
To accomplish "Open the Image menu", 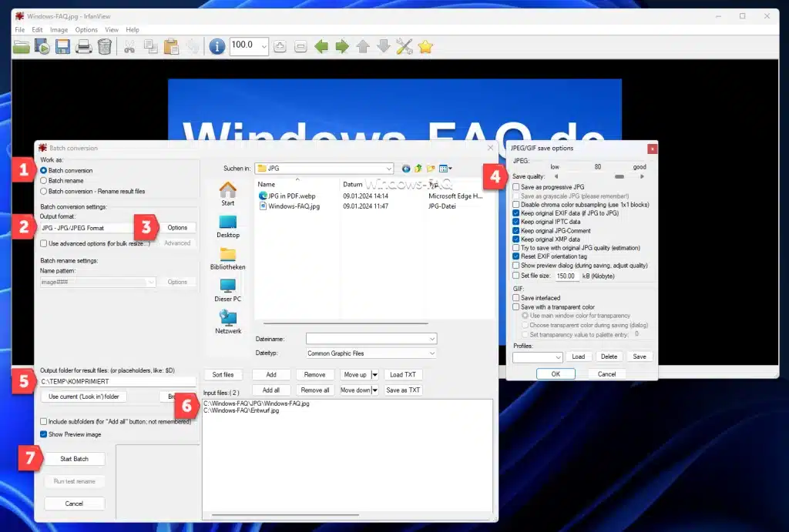I will pos(59,30).
